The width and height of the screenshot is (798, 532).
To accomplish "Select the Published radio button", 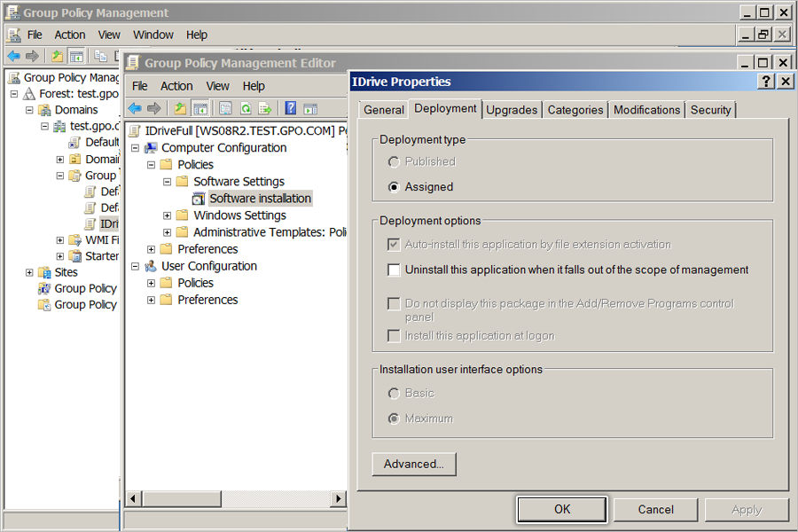I will click(394, 162).
